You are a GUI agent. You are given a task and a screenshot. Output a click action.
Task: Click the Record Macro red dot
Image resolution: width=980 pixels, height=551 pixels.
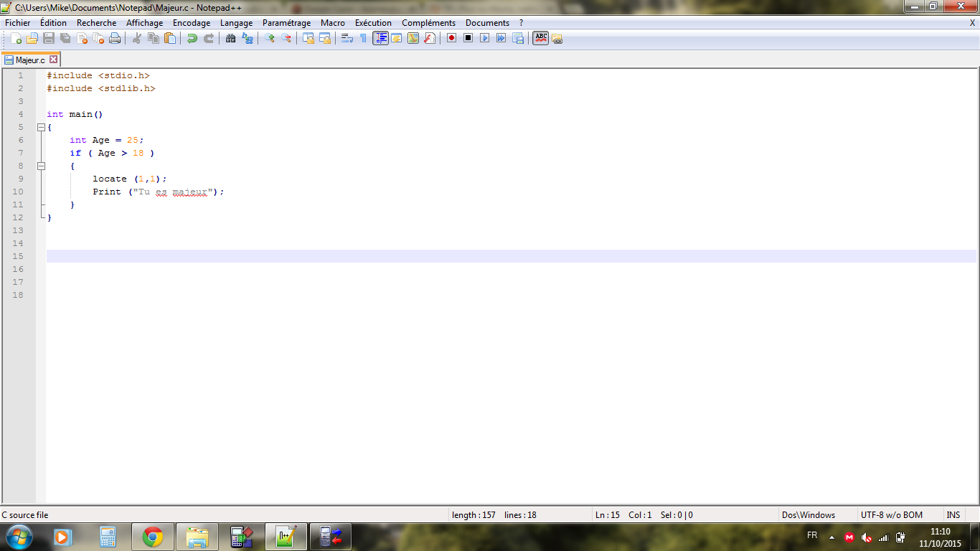pos(451,38)
